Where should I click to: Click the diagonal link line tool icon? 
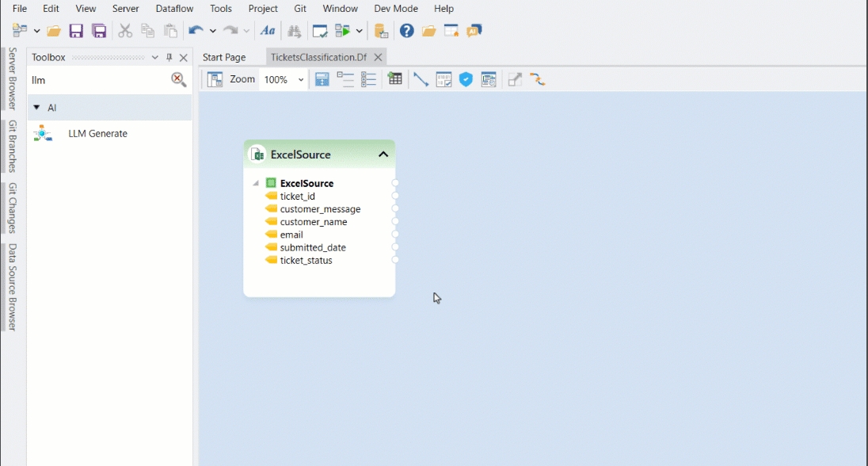pyautogui.click(x=421, y=79)
